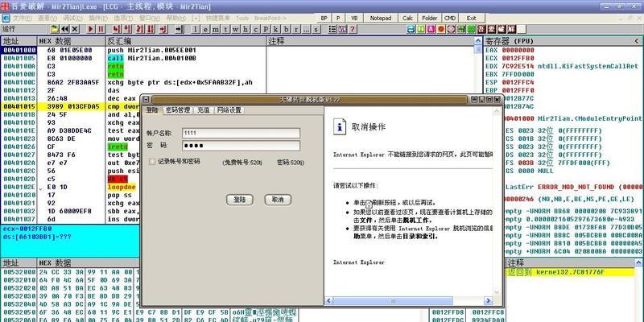Screen dimensions: 644x322
Task: Click Execute till return icon
Action: click(163, 29)
